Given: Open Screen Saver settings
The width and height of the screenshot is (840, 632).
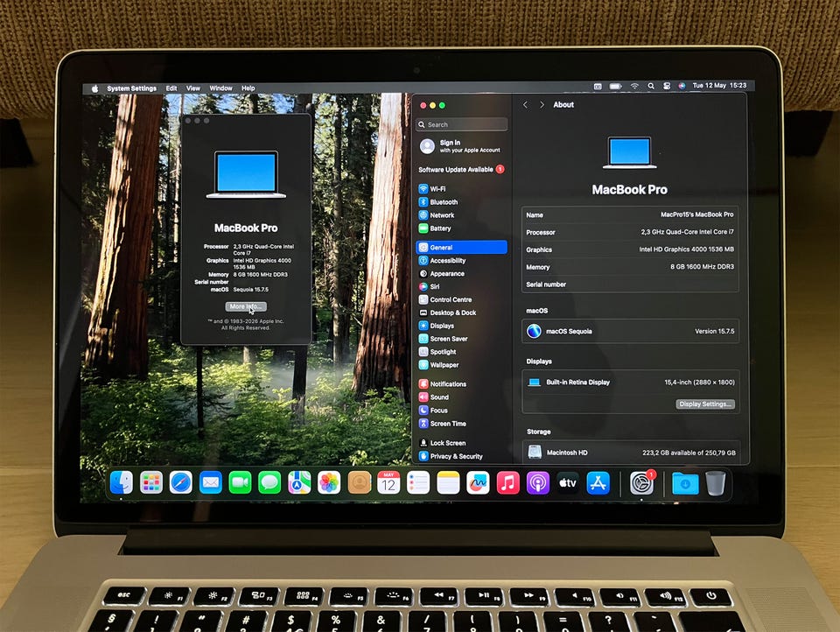Looking at the screenshot, I should click(443, 339).
